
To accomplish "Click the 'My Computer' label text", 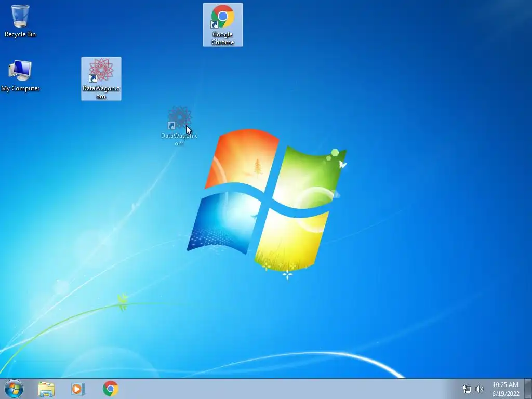I will [20, 88].
